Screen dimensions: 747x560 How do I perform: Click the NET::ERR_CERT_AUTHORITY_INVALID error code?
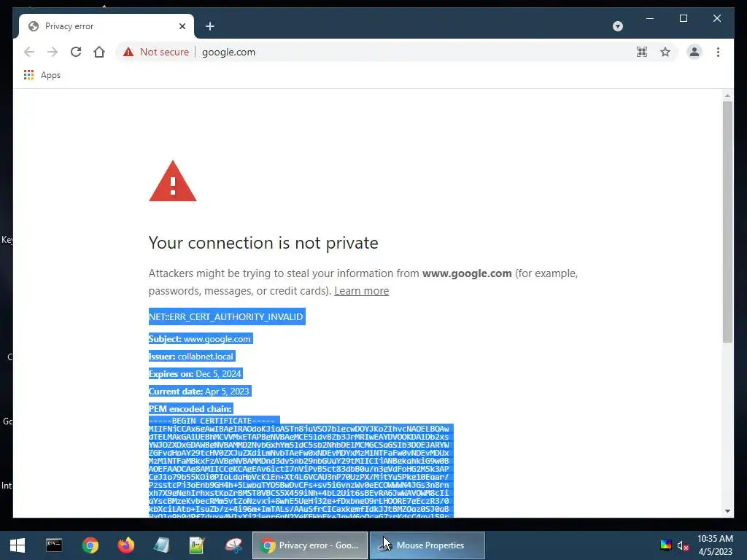point(227,316)
